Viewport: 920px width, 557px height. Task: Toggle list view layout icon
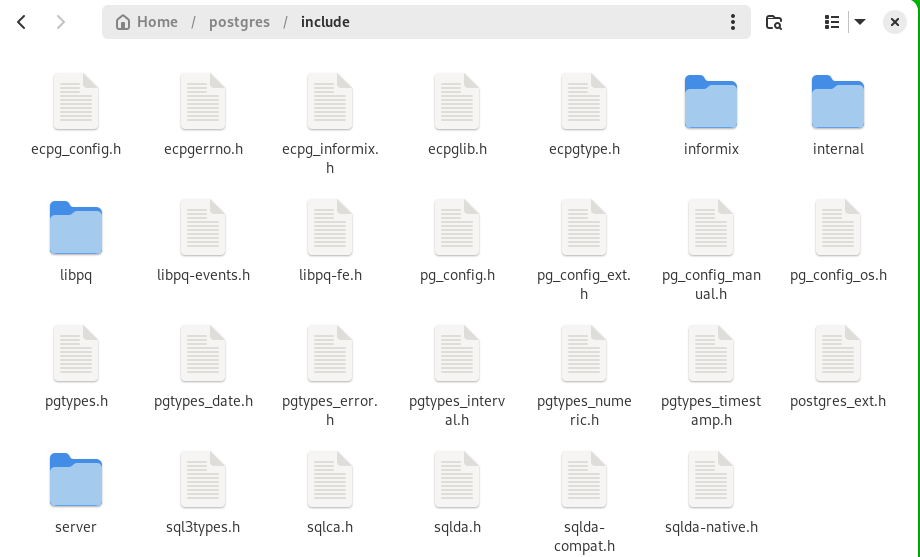pyautogui.click(x=831, y=22)
